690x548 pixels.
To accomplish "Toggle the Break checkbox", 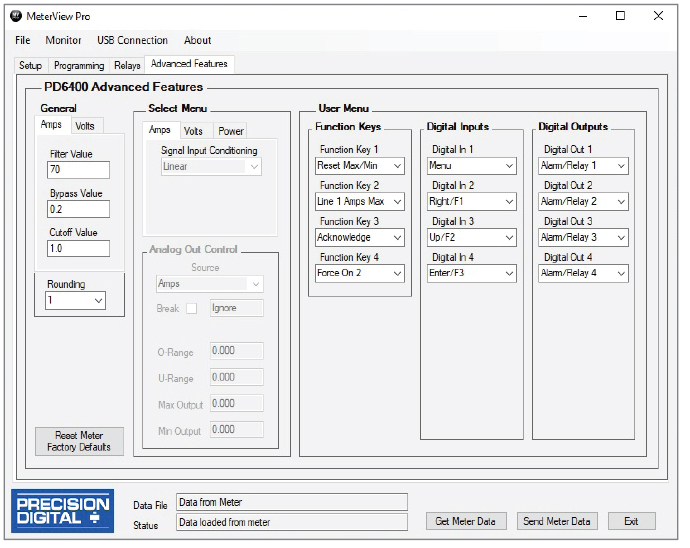I will 191,309.
